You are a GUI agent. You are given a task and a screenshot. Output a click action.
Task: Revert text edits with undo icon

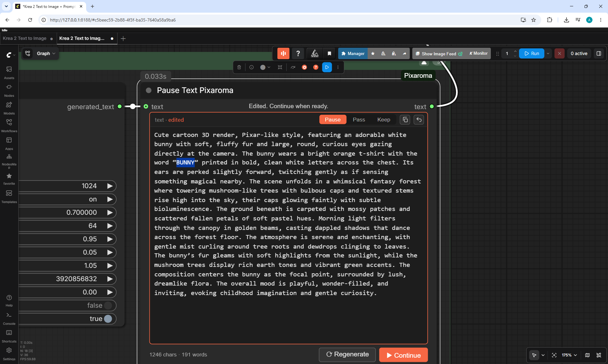[419, 120]
